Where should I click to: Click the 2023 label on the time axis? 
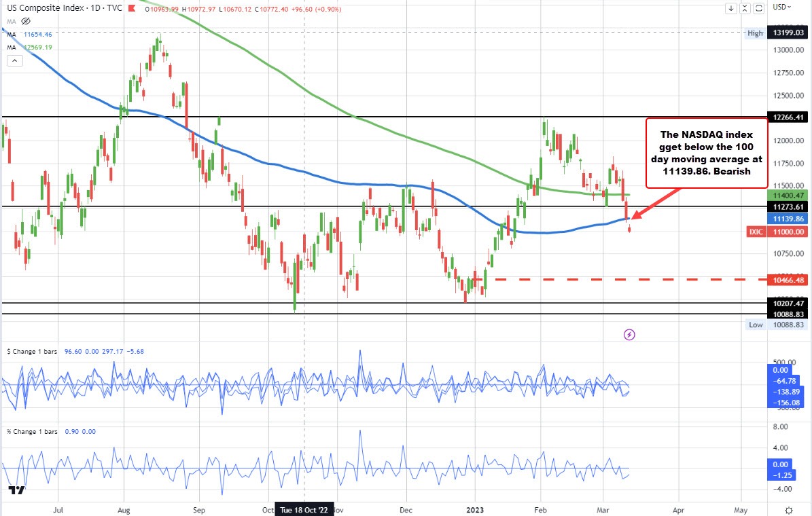coord(475,511)
